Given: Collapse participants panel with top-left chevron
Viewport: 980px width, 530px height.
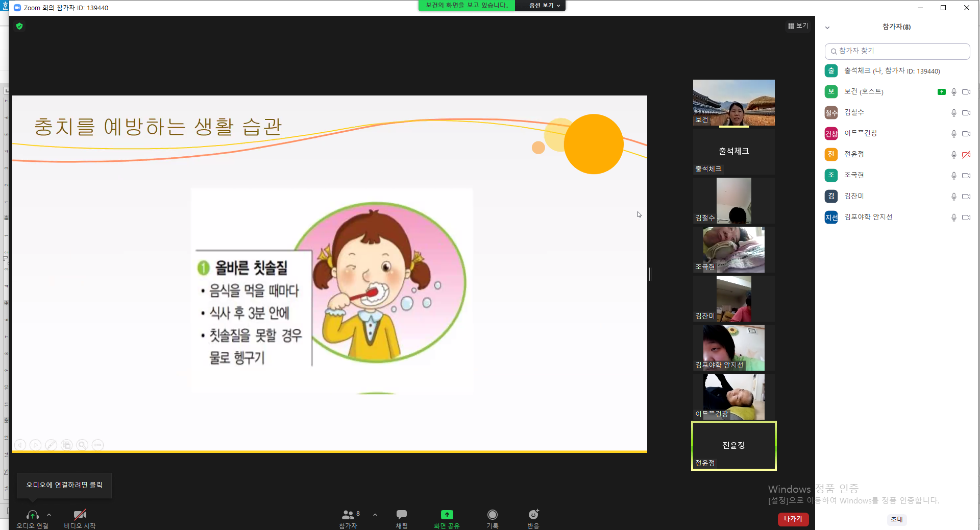Looking at the screenshot, I should (x=827, y=28).
